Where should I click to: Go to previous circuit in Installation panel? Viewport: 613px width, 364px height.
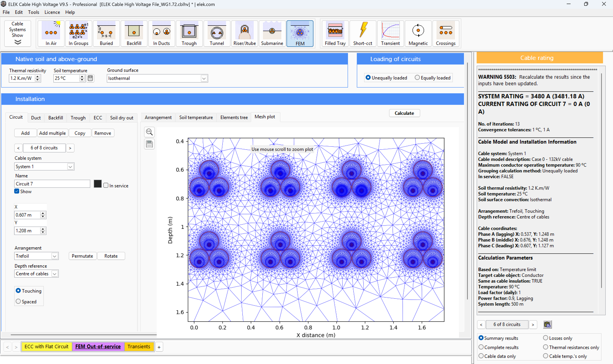pos(18,148)
